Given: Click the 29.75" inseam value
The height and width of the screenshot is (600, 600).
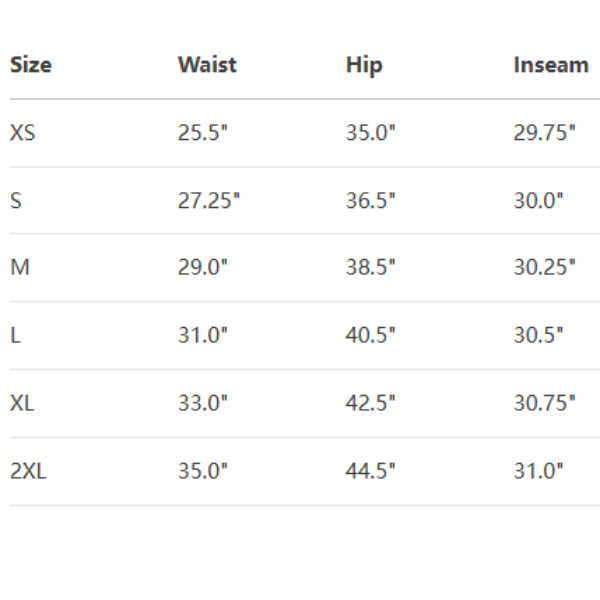Looking at the screenshot, I should click(x=545, y=132).
